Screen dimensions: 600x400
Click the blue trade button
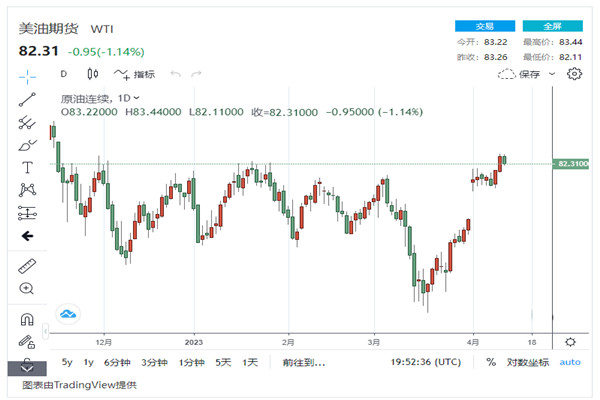pos(485,26)
